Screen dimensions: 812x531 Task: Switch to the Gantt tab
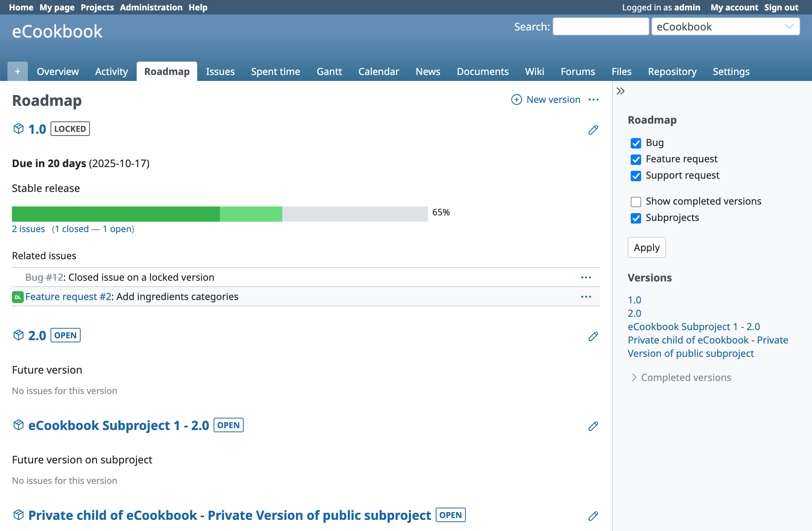pos(329,71)
